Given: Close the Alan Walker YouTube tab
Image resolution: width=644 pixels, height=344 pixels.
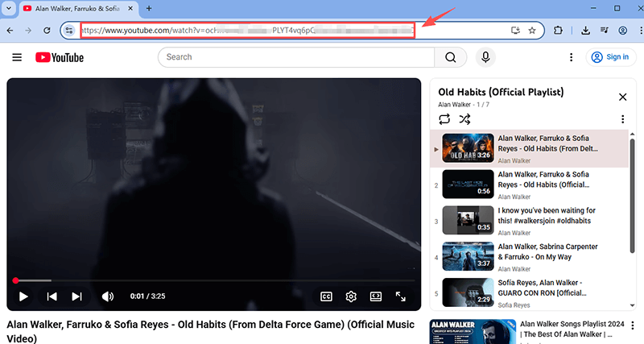Looking at the screenshot, I should [130, 8].
